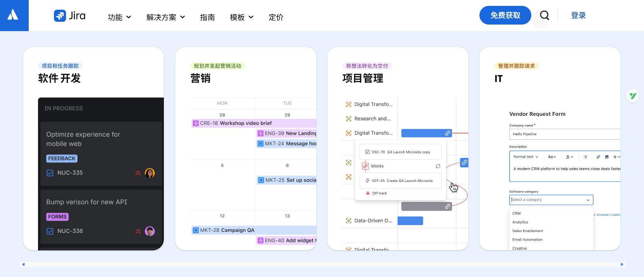The width and height of the screenshot is (644, 277).
Task: Click the 登录 link
Action: 578,15
